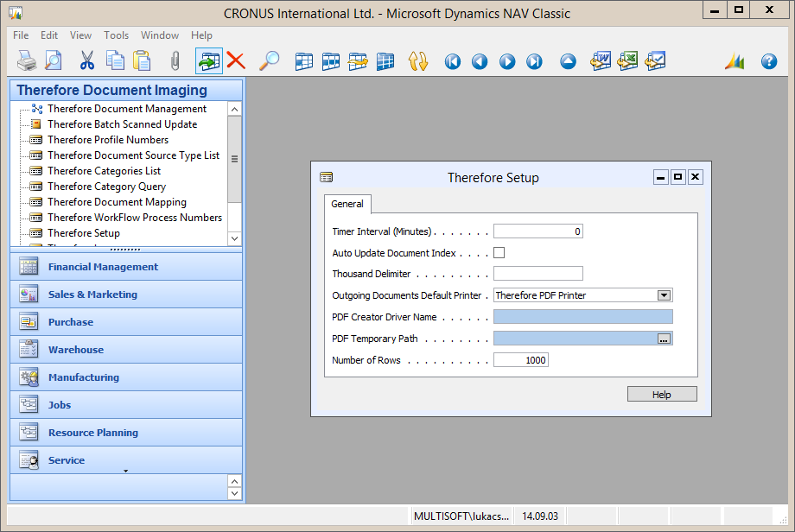Open Therefore Batch Scanned Update

(x=122, y=124)
